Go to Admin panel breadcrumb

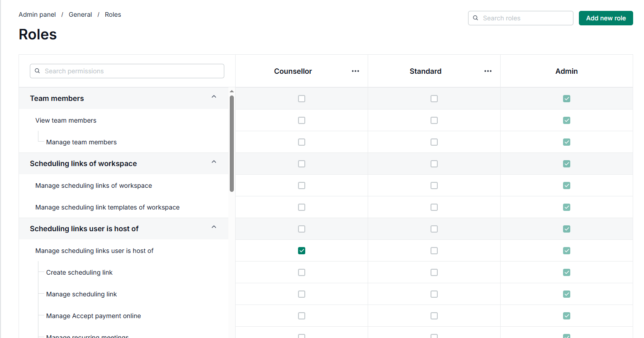37,14
